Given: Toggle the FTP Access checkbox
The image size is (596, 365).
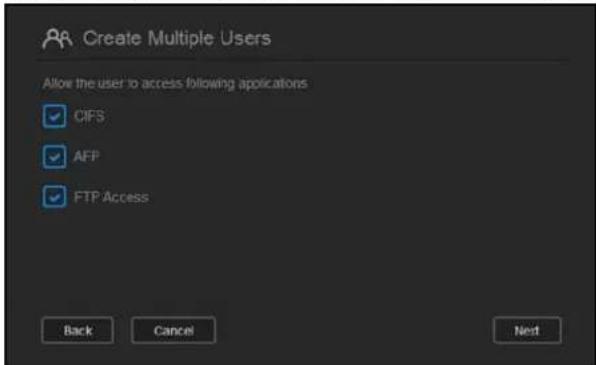Looking at the screenshot, I should 54,197.
